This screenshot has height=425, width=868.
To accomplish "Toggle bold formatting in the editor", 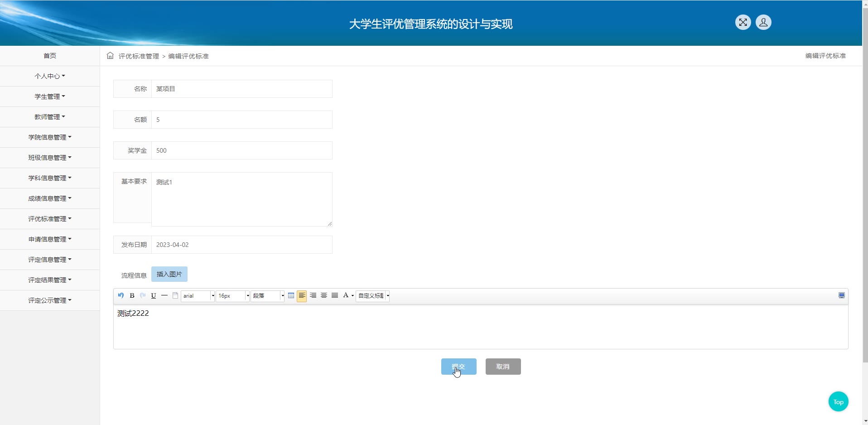I will pyautogui.click(x=132, y=295).
